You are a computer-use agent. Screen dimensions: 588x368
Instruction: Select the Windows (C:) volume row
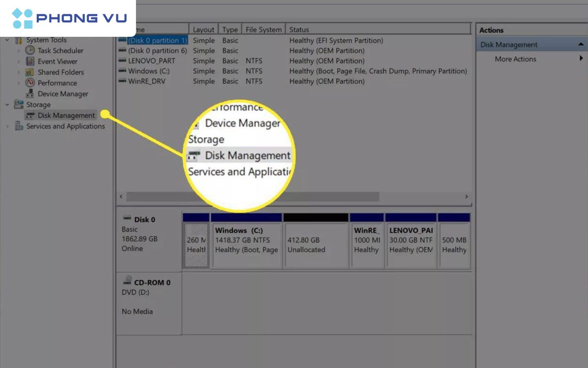click(149, 71)
